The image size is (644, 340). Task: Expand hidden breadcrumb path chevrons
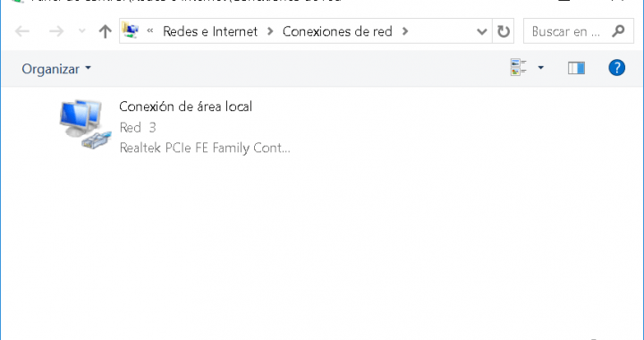[x=150, y=30]
